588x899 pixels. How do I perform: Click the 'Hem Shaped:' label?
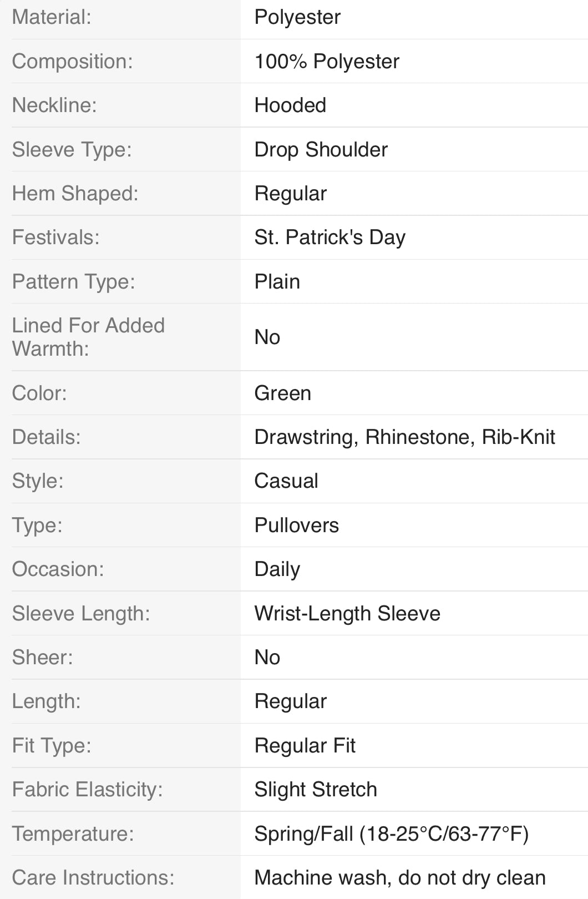75,193
